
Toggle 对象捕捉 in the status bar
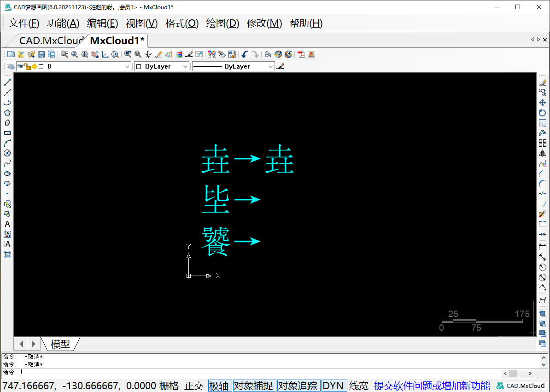click(x=254, y=386)
